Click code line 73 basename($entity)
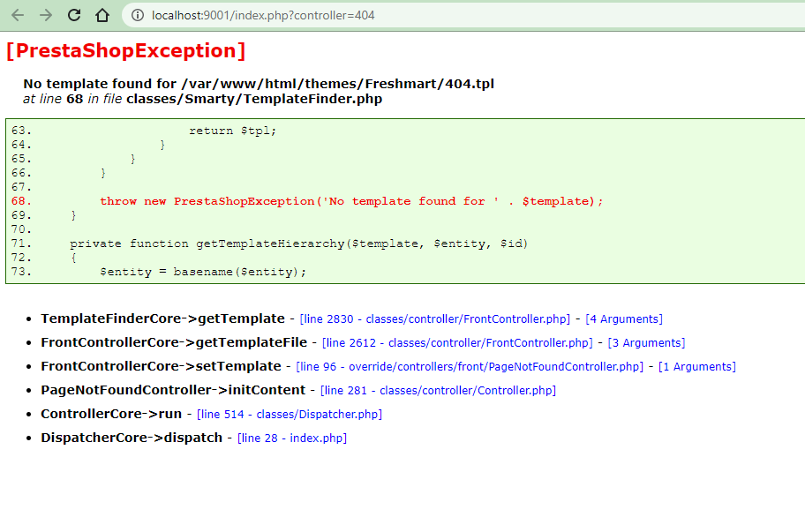 [x=203, y=272]
